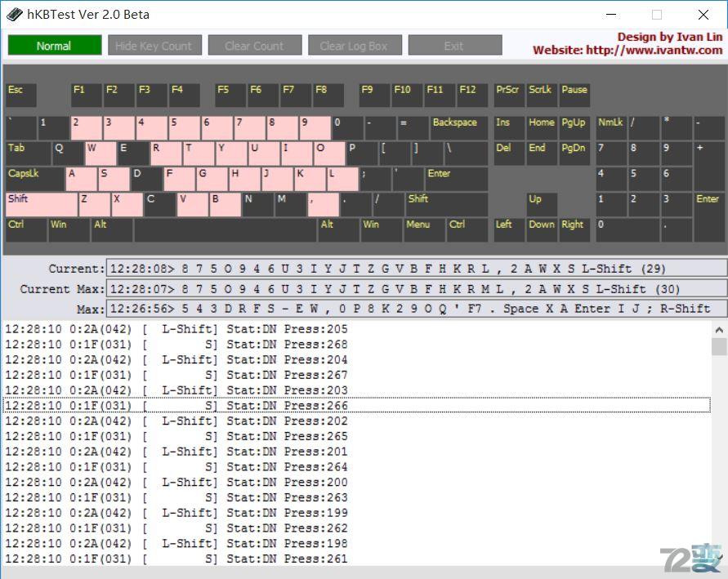Click the Clear Log Box button
This screenshot has height=579, width=728.
coord(355,46)
